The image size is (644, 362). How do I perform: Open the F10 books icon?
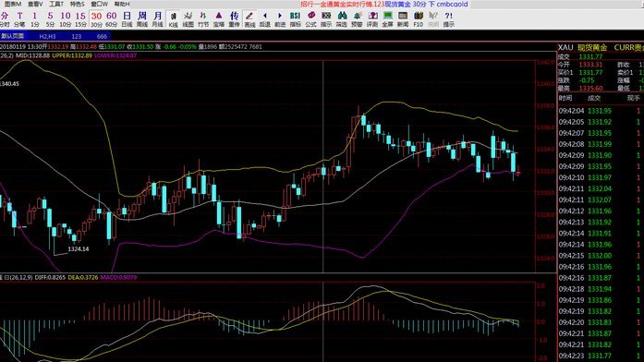pyautogui.click(x=419, y=19)
